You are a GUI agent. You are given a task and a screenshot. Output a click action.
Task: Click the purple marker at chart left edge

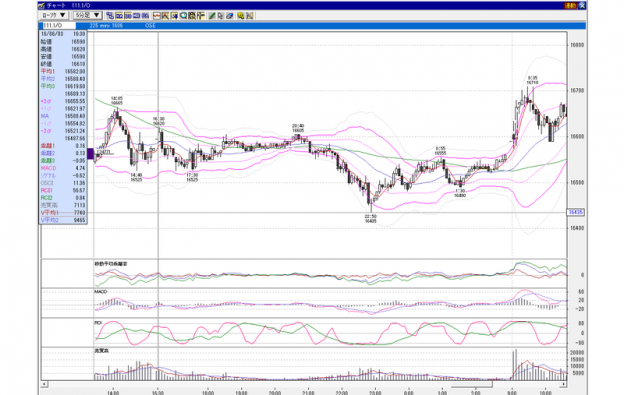coord(90,154)
